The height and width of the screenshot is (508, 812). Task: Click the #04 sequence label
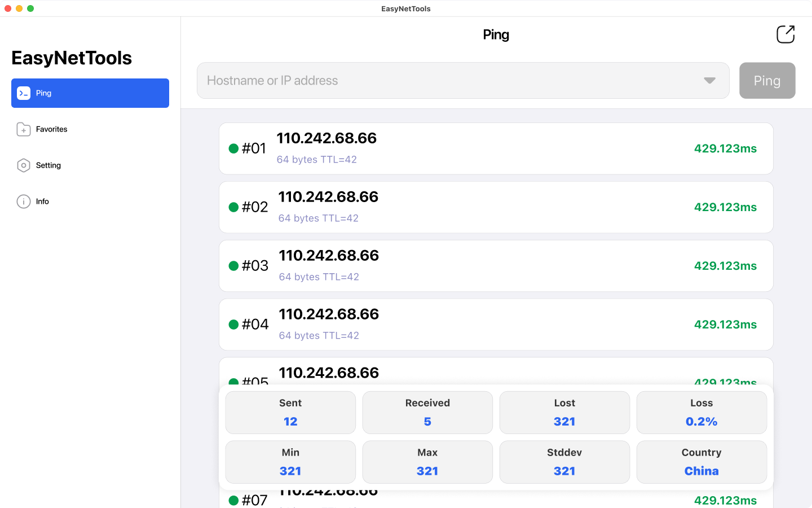pos(255,325)
